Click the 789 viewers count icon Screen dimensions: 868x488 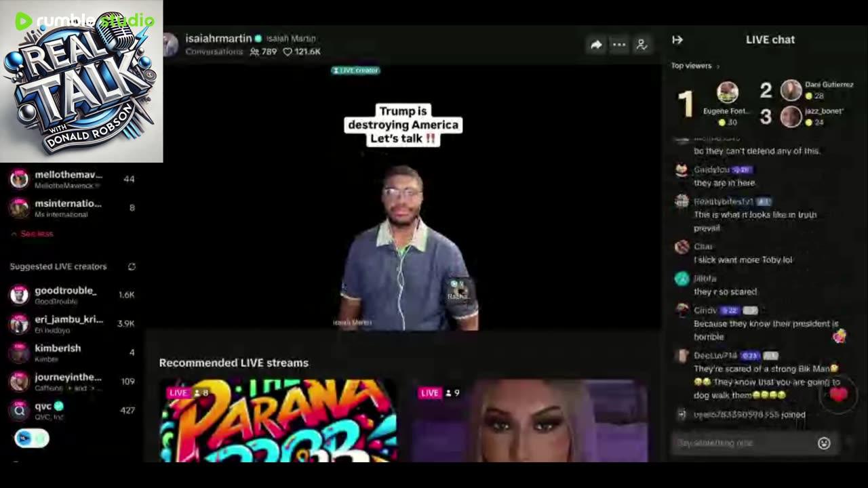[x=254, y=52]
